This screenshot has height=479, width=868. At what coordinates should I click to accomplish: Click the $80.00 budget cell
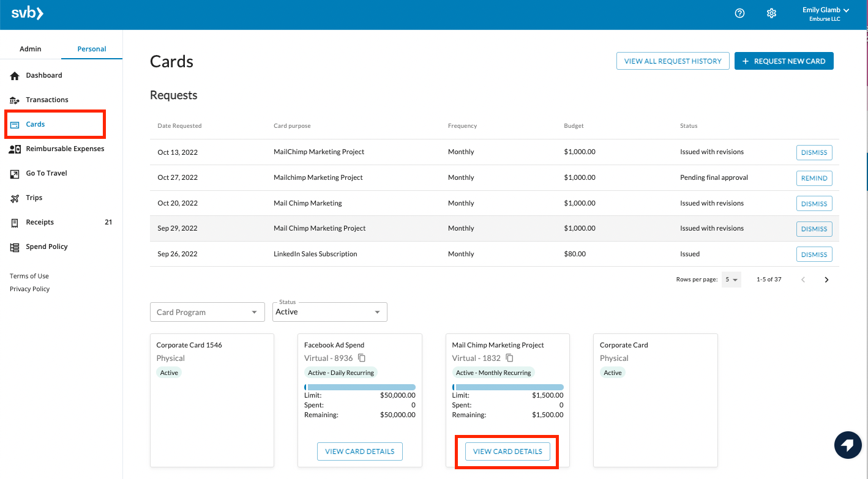pyautogui.click(x=575, y=254)
